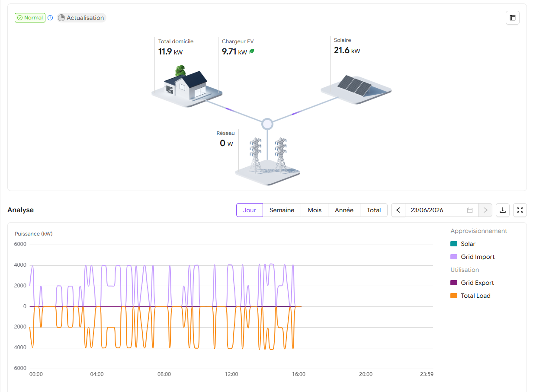Select the Jour tab
This screenshot has height=392, width=533.
(x=250, y=210)
